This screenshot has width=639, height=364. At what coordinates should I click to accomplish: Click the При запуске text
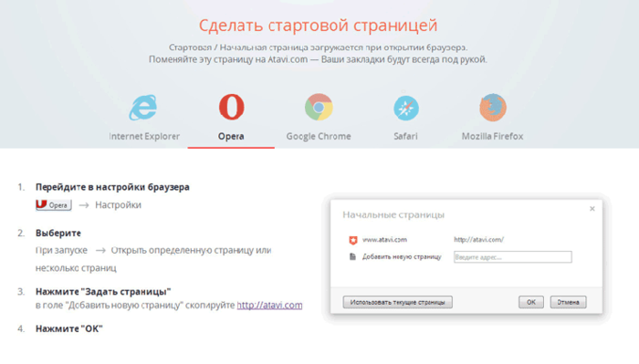[61, 250]
